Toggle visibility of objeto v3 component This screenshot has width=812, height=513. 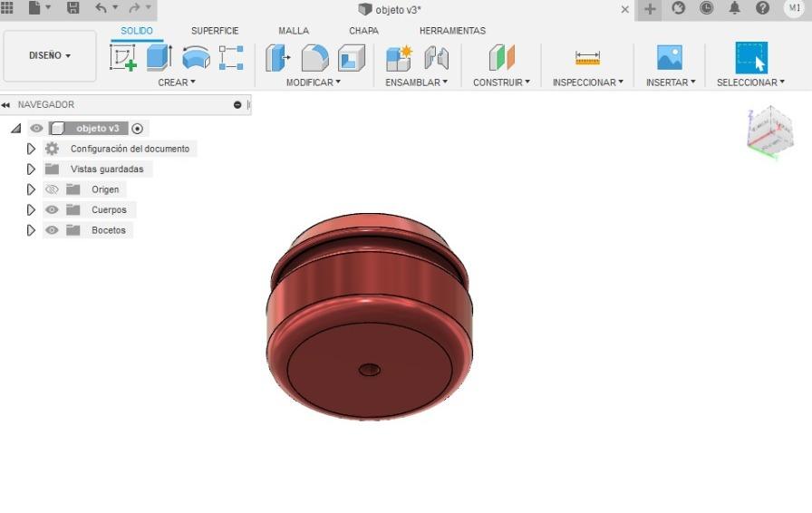36,128
